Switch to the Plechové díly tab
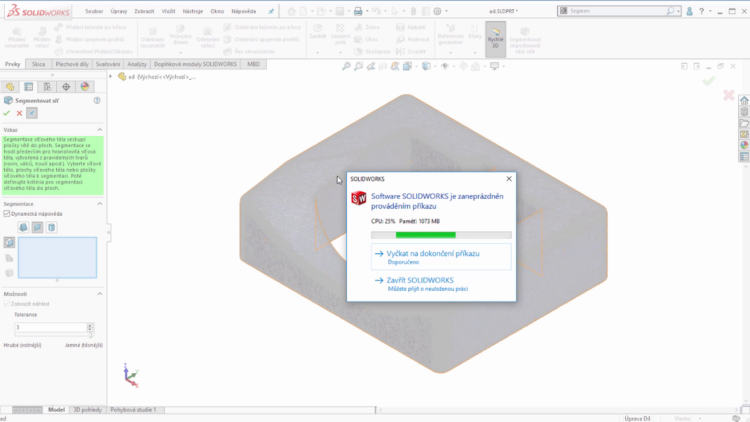The height and width of the screenshot is (422, 750). point(72,64)
